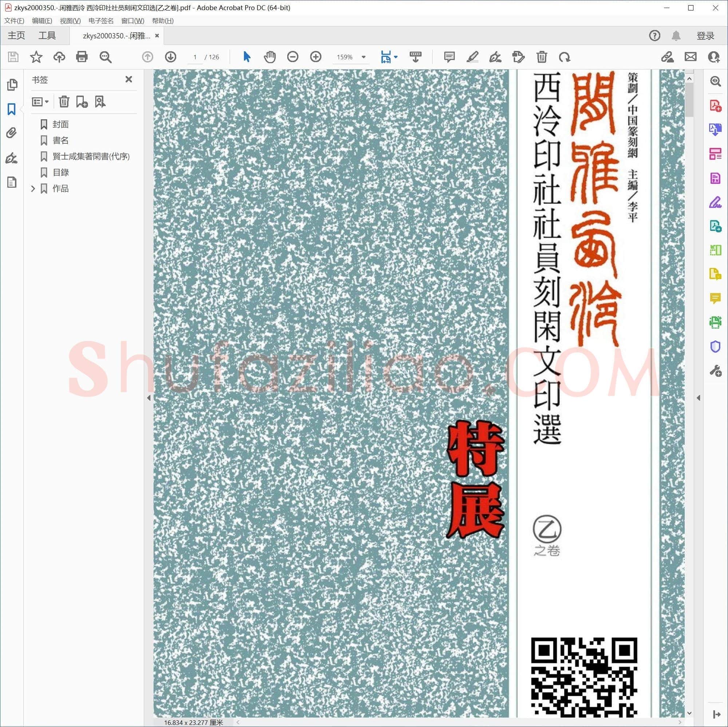Viewport: 728px width, 727px height.
Task: Click the share link sign icon
Action: (x=667, y=57)
